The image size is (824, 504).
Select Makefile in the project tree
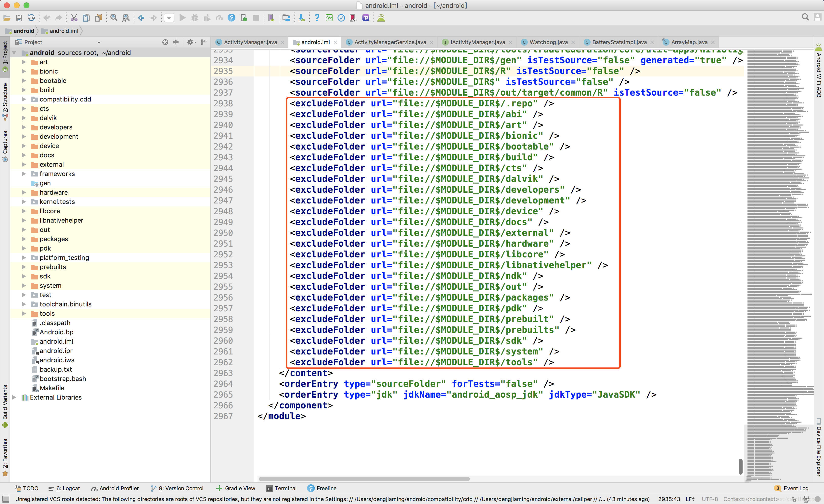pos(52,388)
